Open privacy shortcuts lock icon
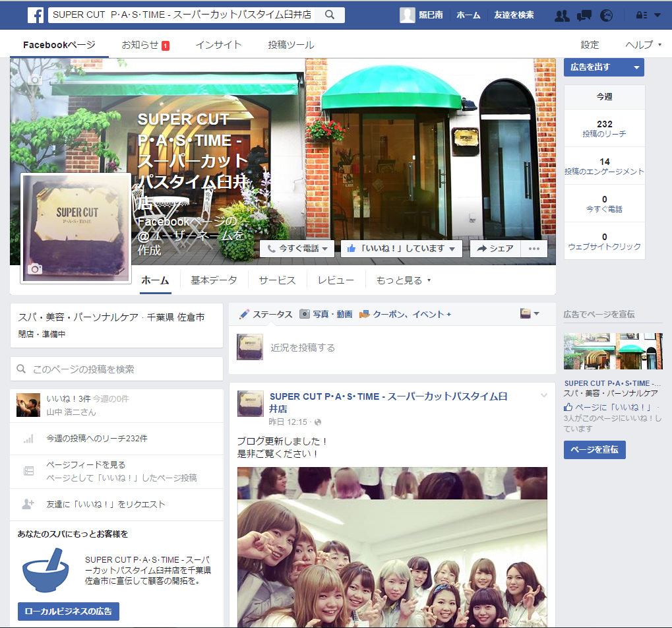Screen dimensions: 672x628 (x=642, y=15)
